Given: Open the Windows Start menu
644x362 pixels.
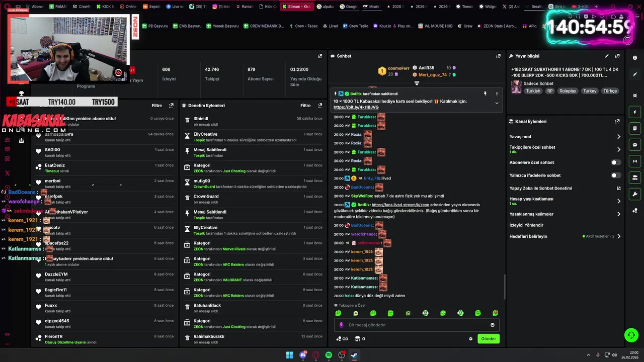Looking at the screenshot, I should click(x=290, y=355).
